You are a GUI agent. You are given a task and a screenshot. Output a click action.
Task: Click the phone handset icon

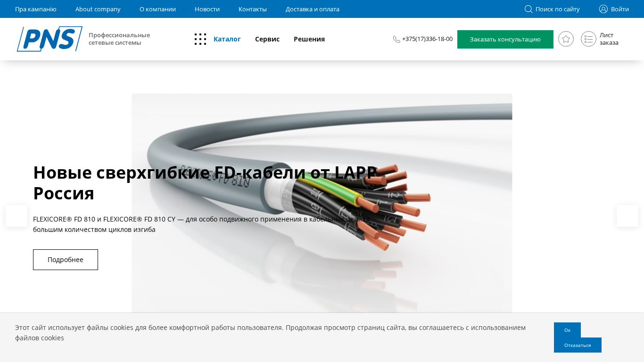click(x=396, y=39)
